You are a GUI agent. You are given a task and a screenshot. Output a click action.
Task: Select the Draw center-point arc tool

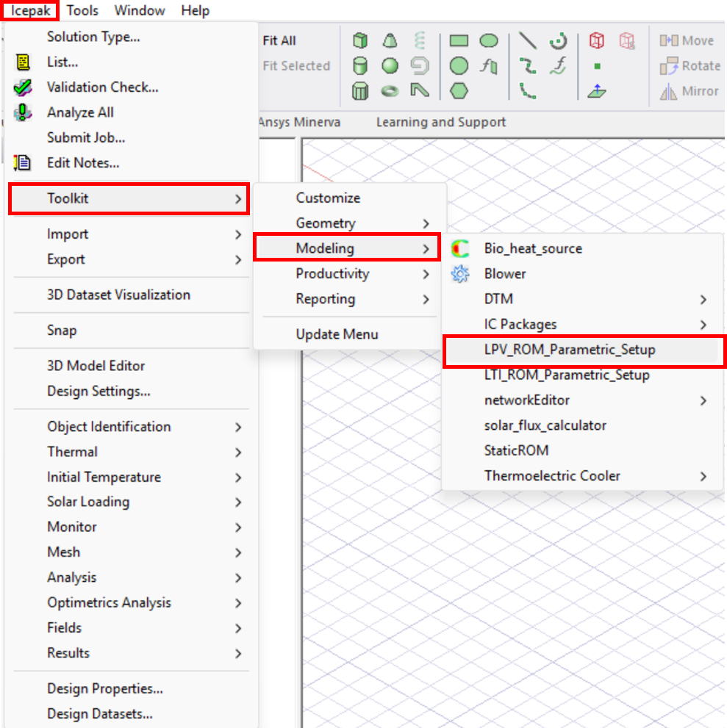[558, 41]
